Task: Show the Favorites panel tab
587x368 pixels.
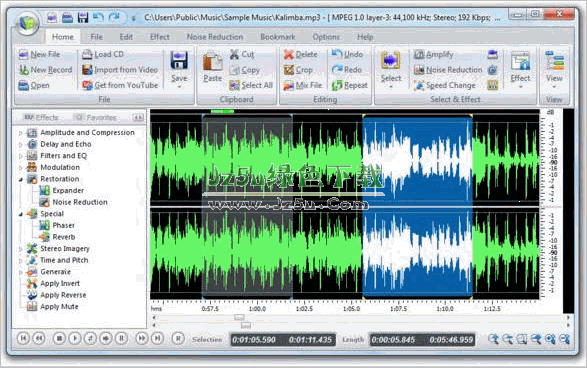Action: [x=95, y=118]
